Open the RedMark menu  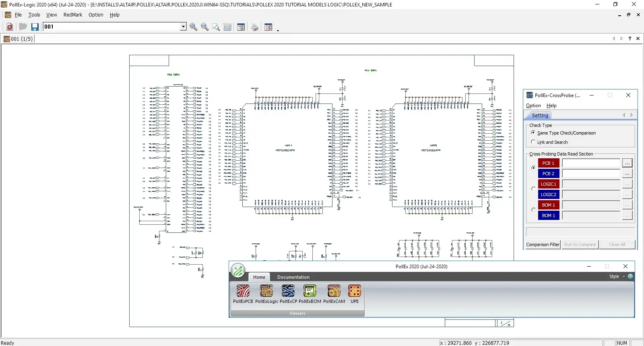click(73, 15)
